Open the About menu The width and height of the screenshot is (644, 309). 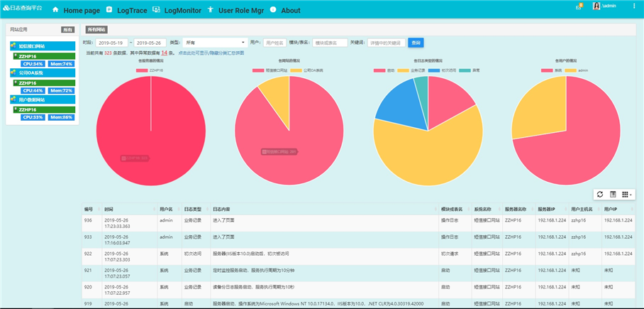291,10
